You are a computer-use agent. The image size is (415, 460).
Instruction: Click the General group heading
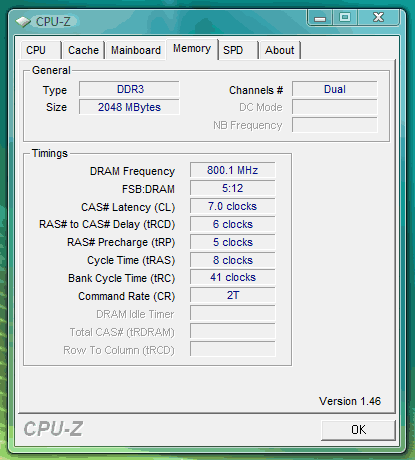(x=51, y=70)
